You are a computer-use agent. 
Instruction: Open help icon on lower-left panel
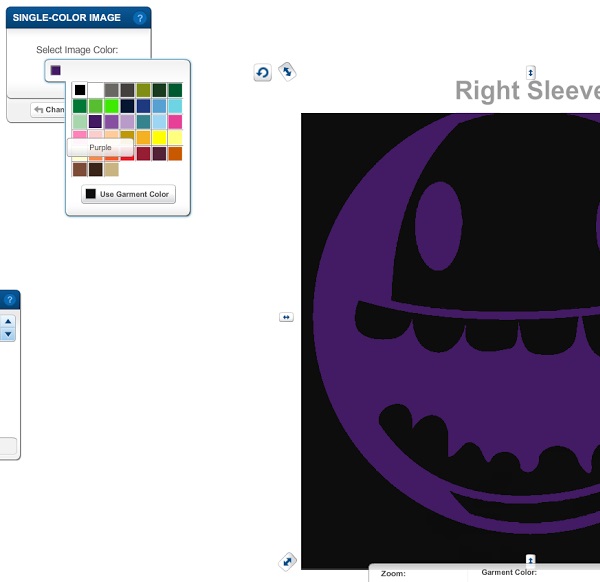tap(10, 299)
